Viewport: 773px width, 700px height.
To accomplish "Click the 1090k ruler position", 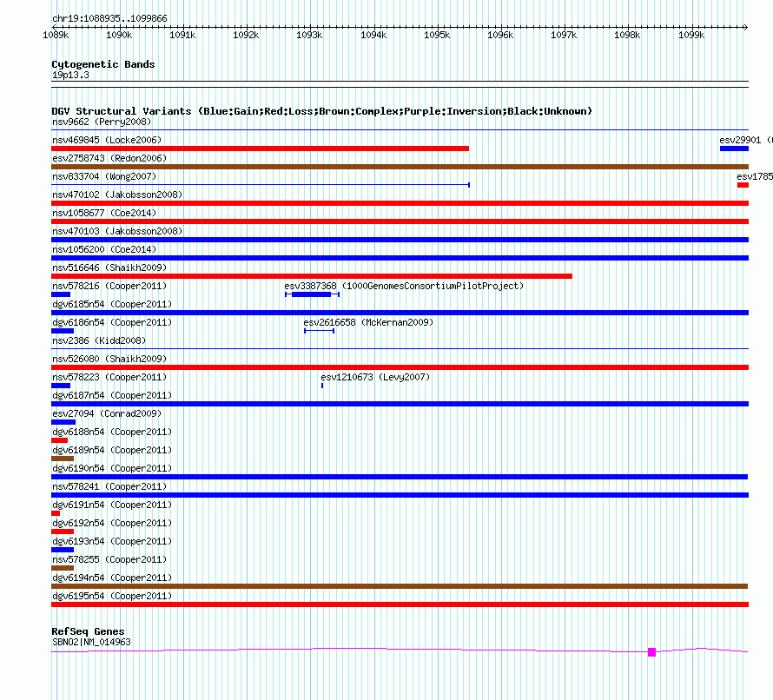I will pos(119,35).
